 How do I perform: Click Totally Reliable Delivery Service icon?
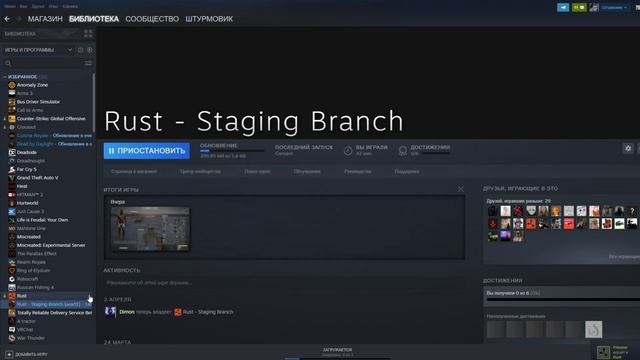click(x=12, y=313)
